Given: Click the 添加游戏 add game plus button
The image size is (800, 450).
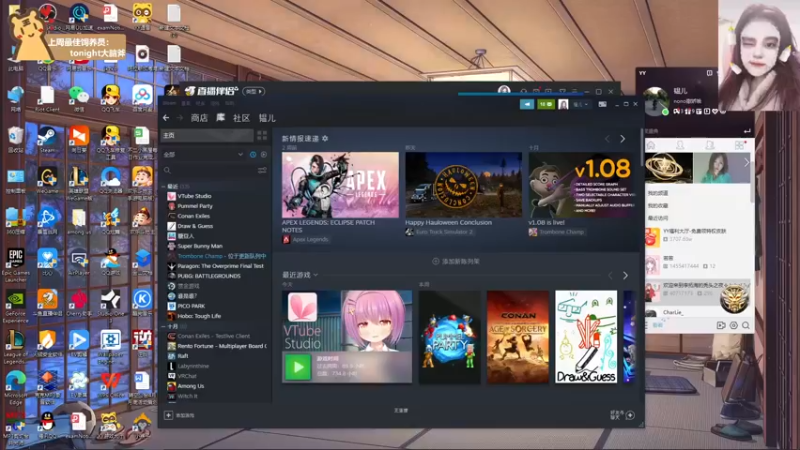Looking at the screenshot, I should (x=168, y=415).
